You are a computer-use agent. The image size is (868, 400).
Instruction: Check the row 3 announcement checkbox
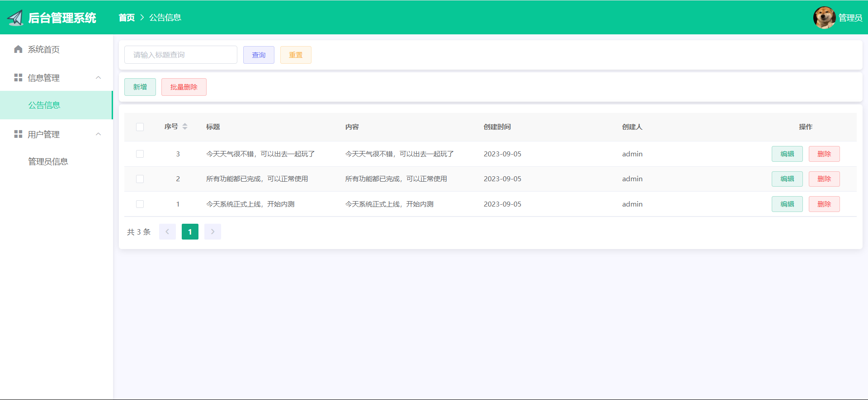[140, 154]
